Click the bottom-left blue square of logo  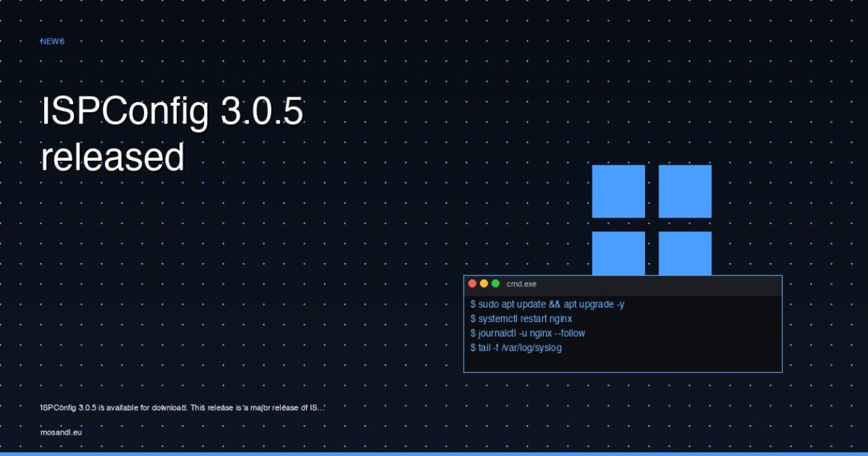[618, 254]
